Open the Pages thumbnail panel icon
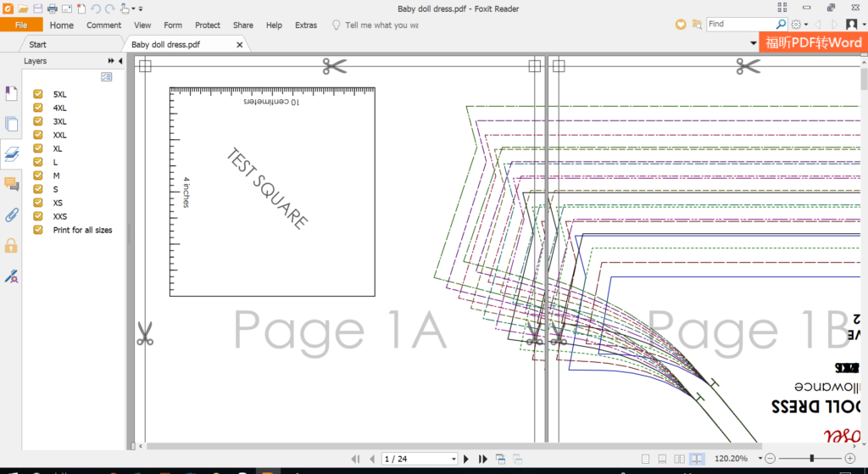This screenshot has height=474, width=868. pyautogui.click(x=11, y=124)
